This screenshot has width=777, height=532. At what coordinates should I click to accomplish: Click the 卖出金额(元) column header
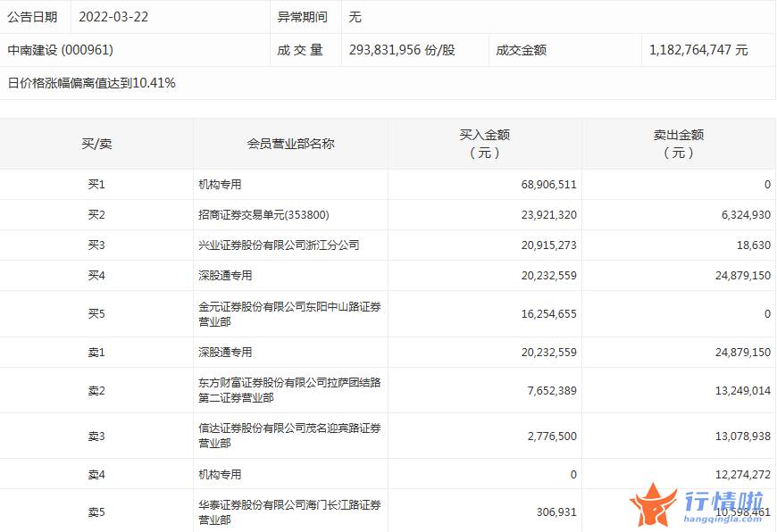[679, 144]
